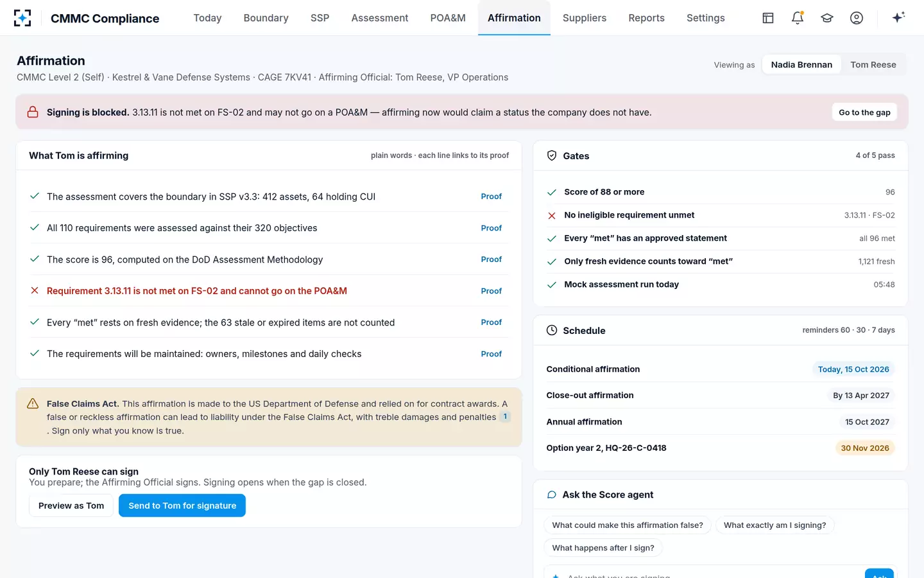Click Preview as Tom
The width and height of the screenshot is (924, 578).
(x=71, y=505)
